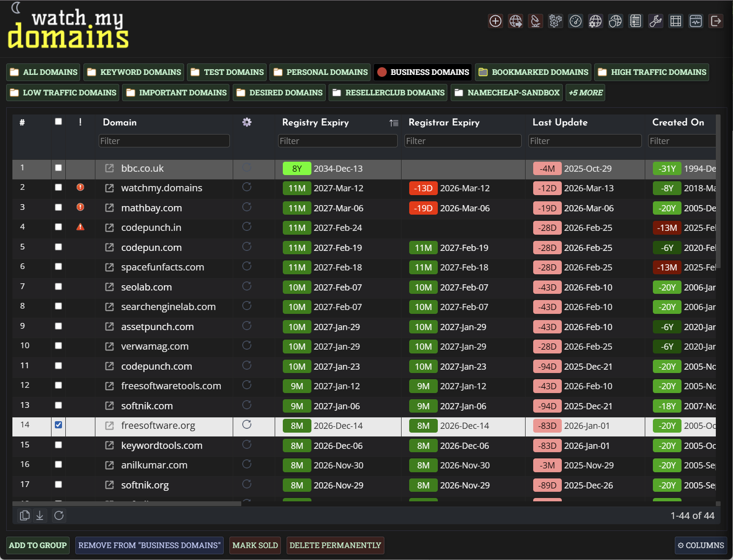Click the logout exit icon at top right
Screen dimensions: 733x560
[x=715, y=21]
